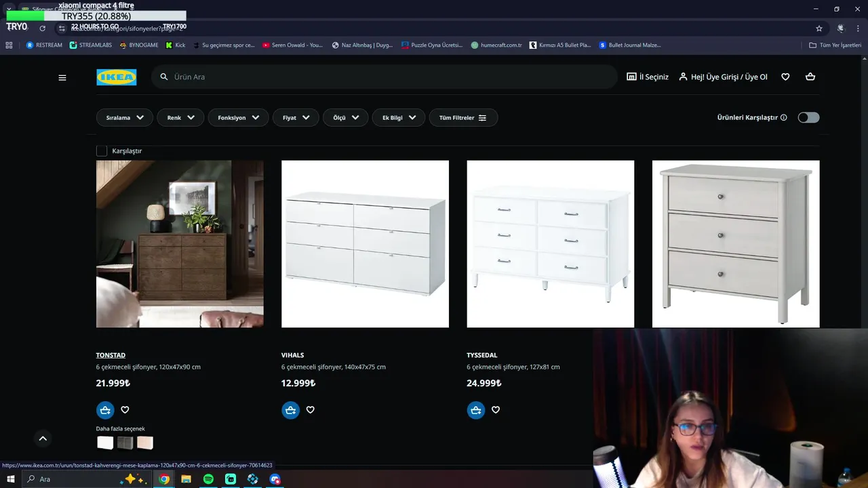Click the IKEA logo

pos(116,77)
